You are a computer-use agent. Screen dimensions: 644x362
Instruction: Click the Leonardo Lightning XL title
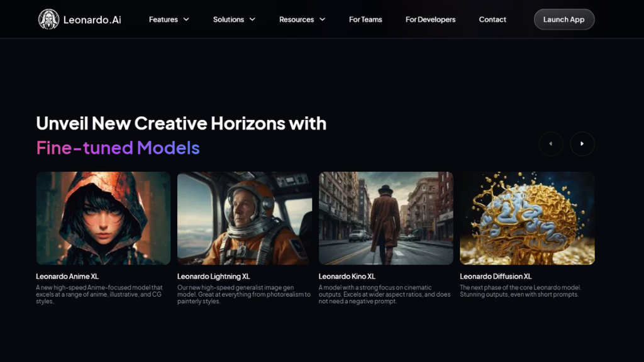tap(214, 277)
